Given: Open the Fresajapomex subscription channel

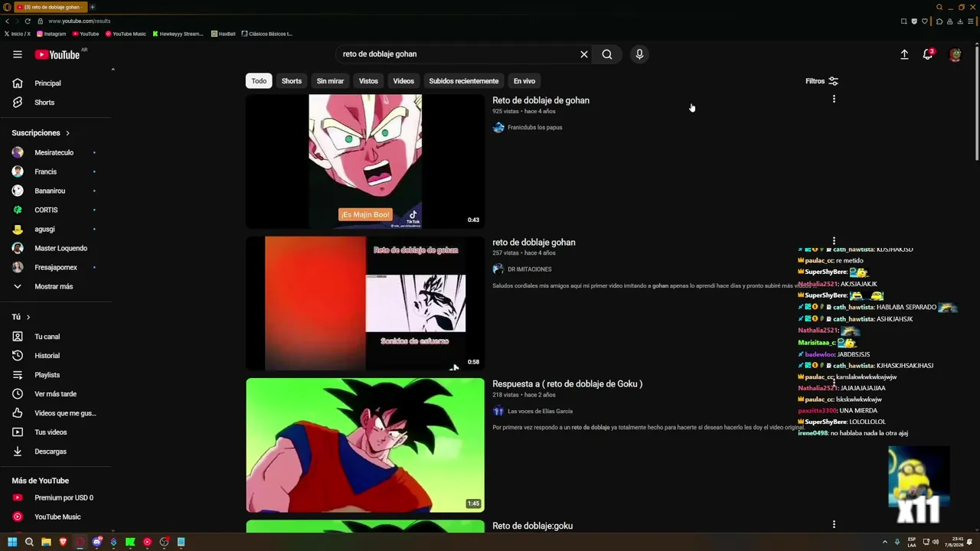Looking at the screenshot, I should pyautogui.click(x=57, y=267).
